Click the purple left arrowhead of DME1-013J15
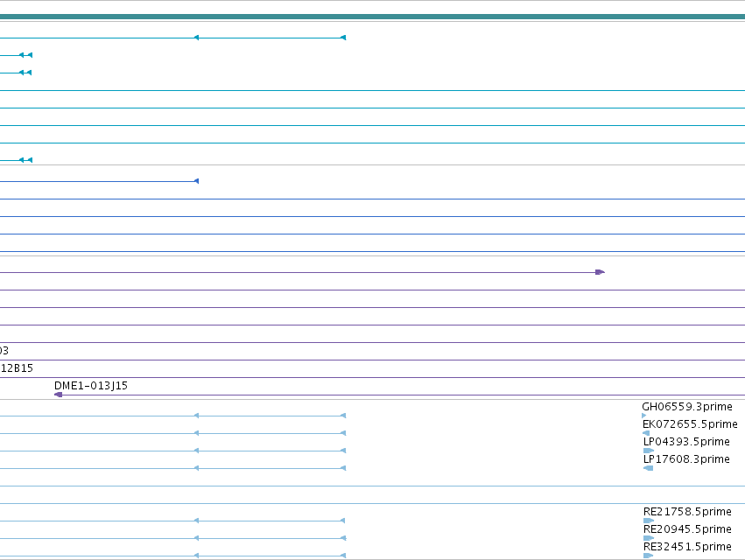This screenshot has width=745, height=560. 59,395
